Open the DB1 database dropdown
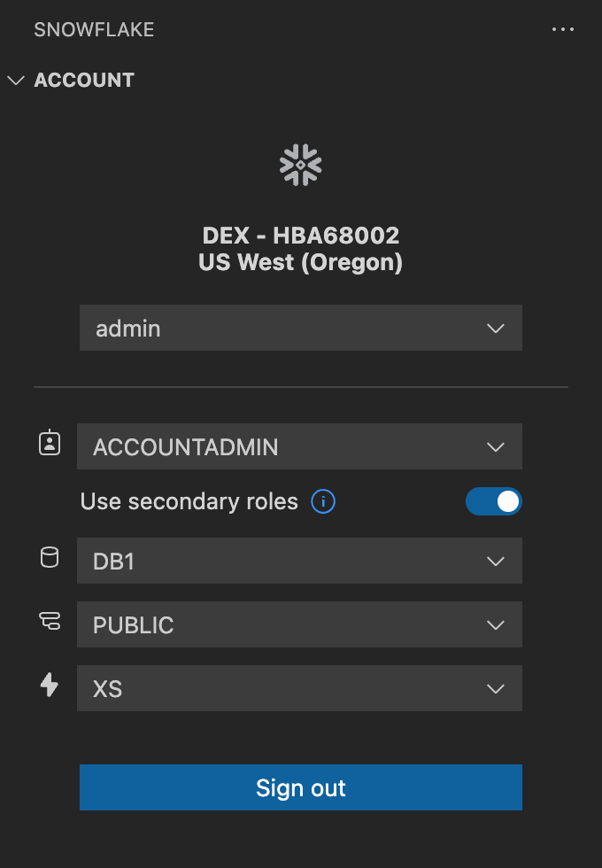The image size is (602, 868). click(x=300, y=561)
